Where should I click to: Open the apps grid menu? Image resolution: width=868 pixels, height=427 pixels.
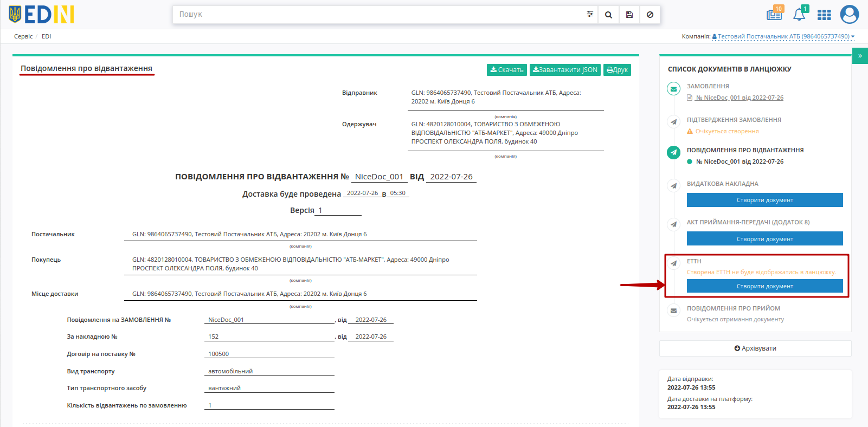tap(824, 15)
